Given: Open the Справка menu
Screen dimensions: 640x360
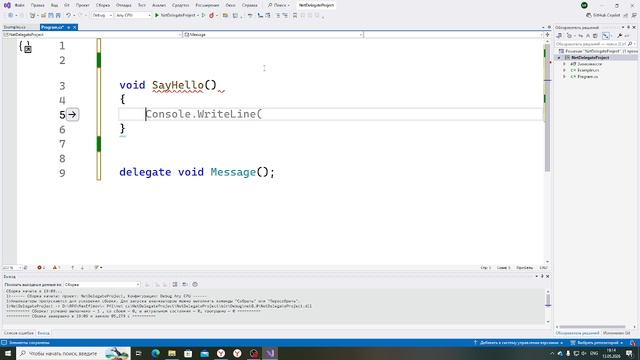Looking at the screenshot, I should pyautogui.click(x=249, y=5).
